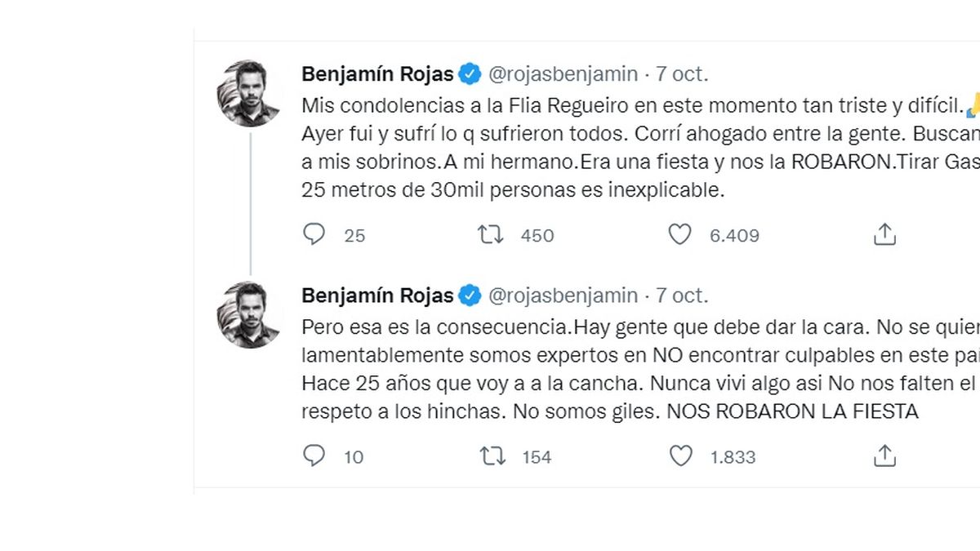Click the "7 oct." date on second tweet
The image size is (980, 551).
pyautogui.click(x=682, y=295)
